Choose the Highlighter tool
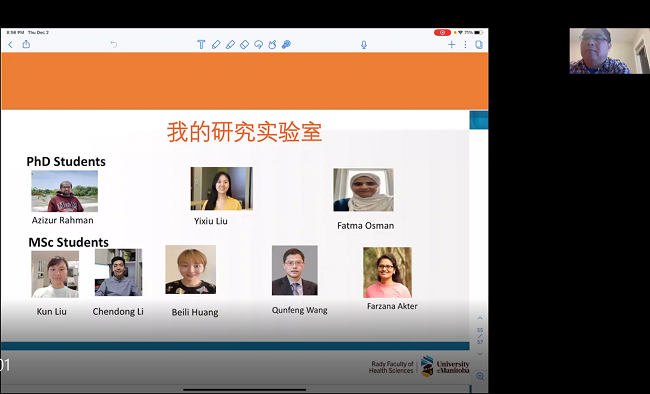 [x=230, y=44]
